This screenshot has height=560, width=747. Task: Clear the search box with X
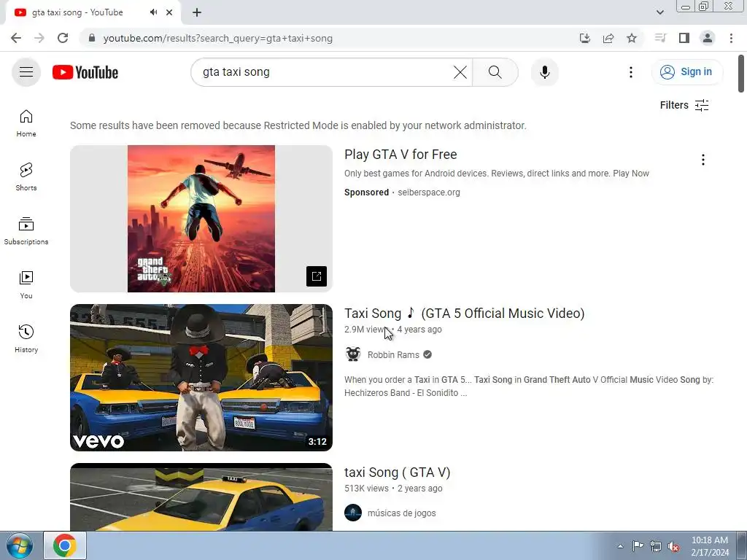point(460,72)
